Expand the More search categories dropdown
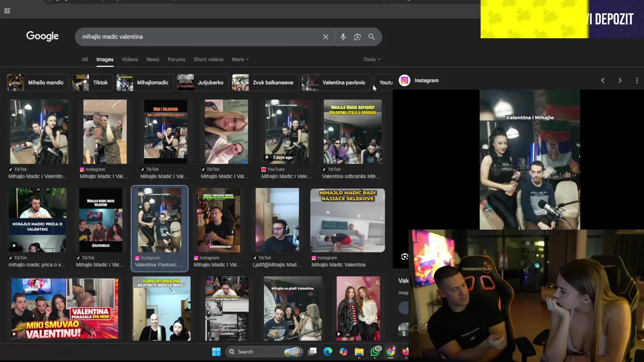Image resolution: width=644 pixels, height=362 pixels. coord(240,59)
